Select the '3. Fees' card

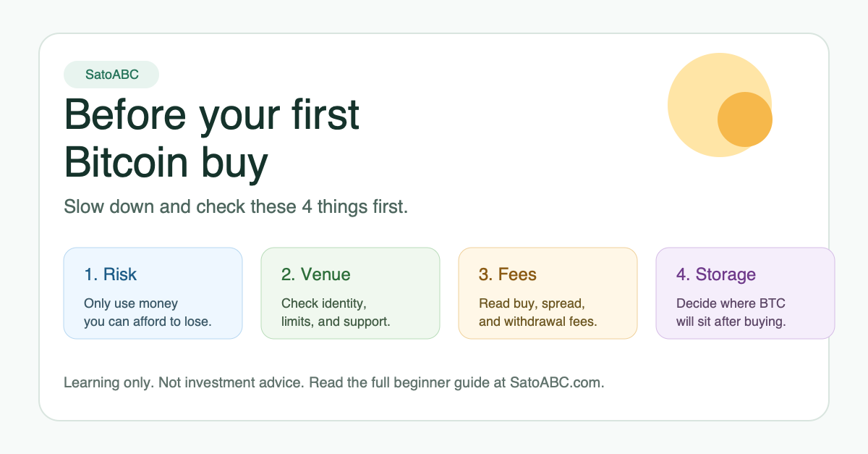[548, 293]
